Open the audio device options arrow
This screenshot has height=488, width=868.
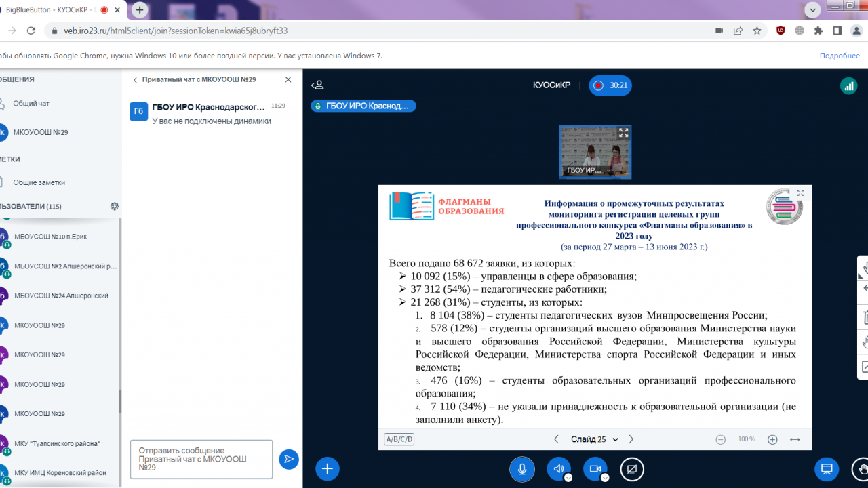(568, 477)
